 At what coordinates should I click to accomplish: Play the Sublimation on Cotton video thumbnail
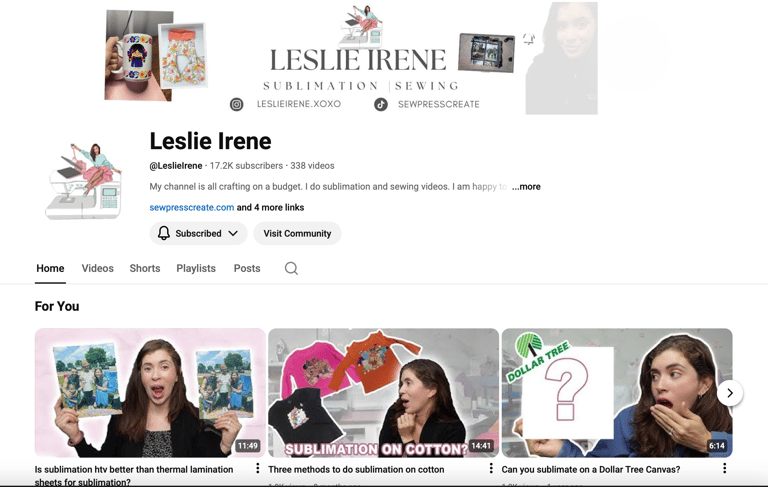pyautogui.click(x=384, y=393)
